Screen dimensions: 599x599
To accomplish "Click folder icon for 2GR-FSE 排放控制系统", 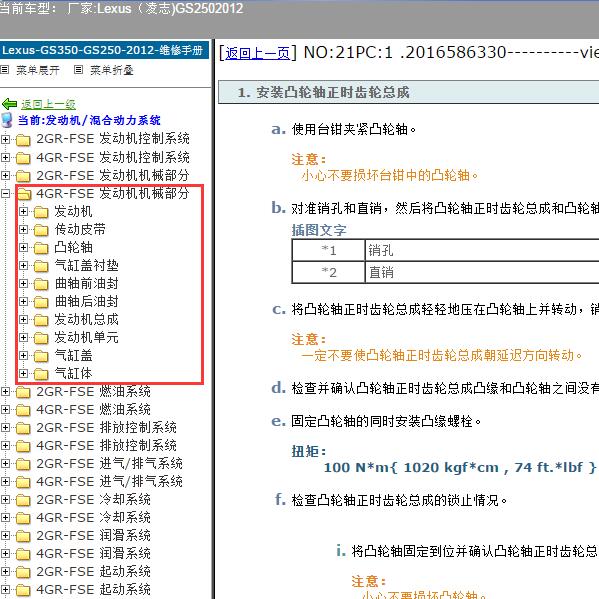I will (x=23, y=427).
